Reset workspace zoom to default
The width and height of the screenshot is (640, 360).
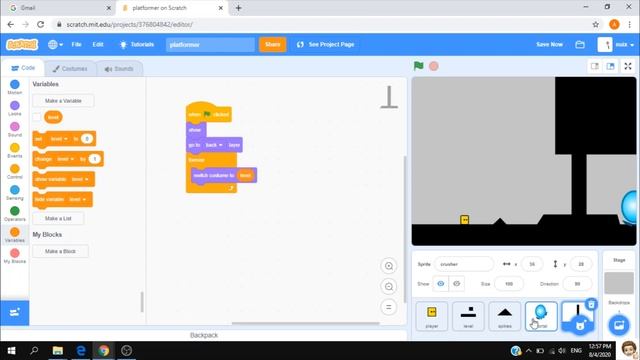coord(389,307)
